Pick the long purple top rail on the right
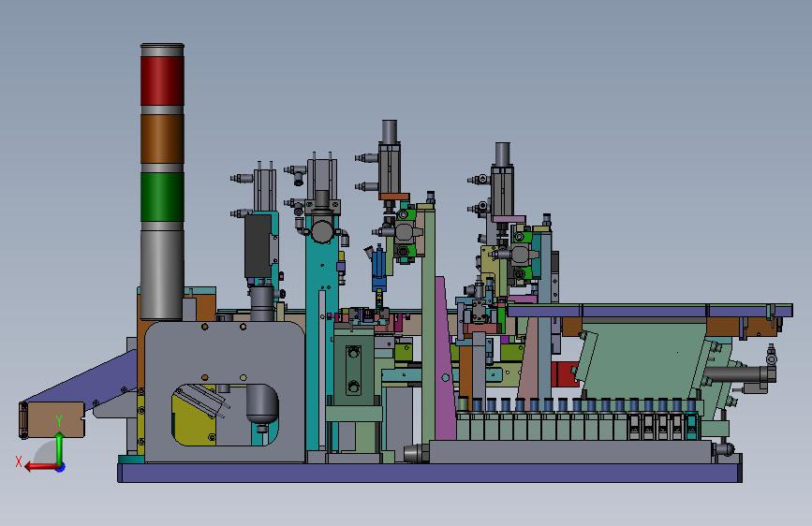 click(650, 311)
